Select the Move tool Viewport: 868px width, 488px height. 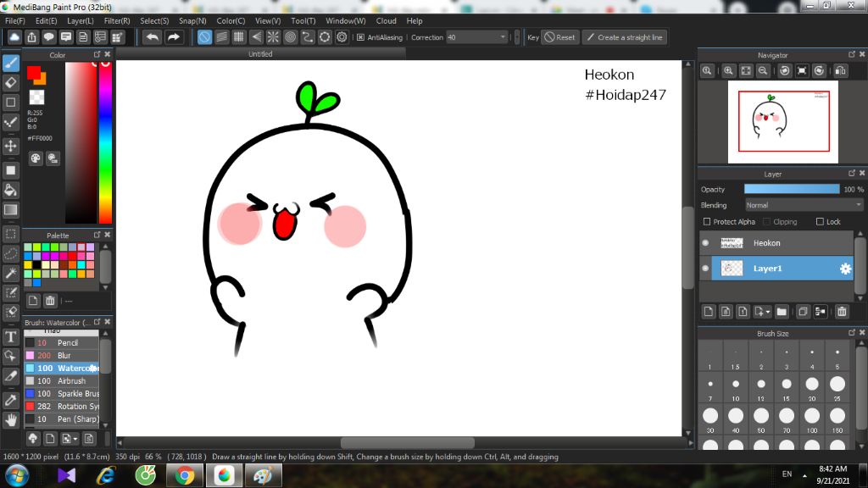click(10, 146)
